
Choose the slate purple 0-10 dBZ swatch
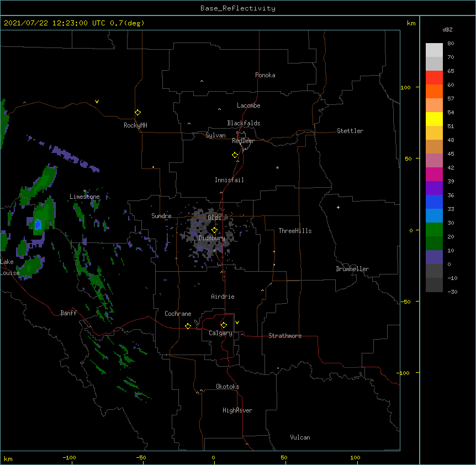pyautogui.click(x=434, y=257)
